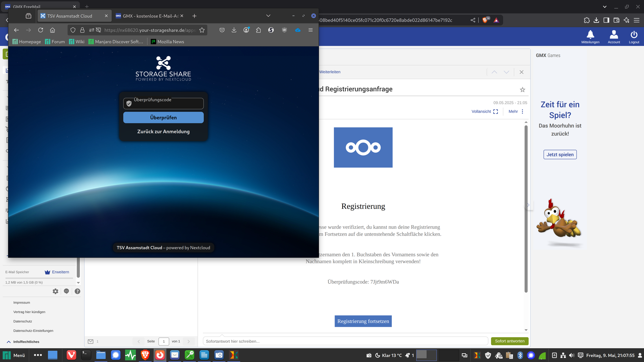Open Firefox hamburger application menu
The height and width of the screenshot is (362, 644).
click(x=310, y=30)
